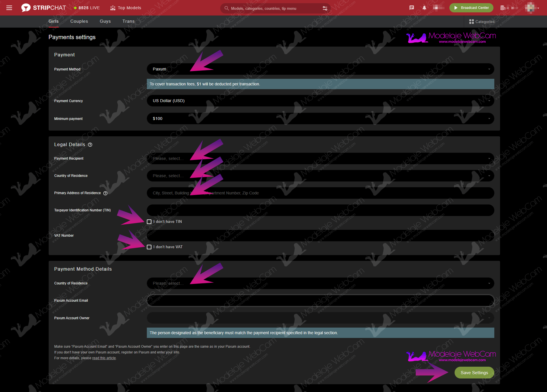Viewport: 547px width, 392px height.
Task: Switch to the Couples tab
Action: click(x=79, y=21)
